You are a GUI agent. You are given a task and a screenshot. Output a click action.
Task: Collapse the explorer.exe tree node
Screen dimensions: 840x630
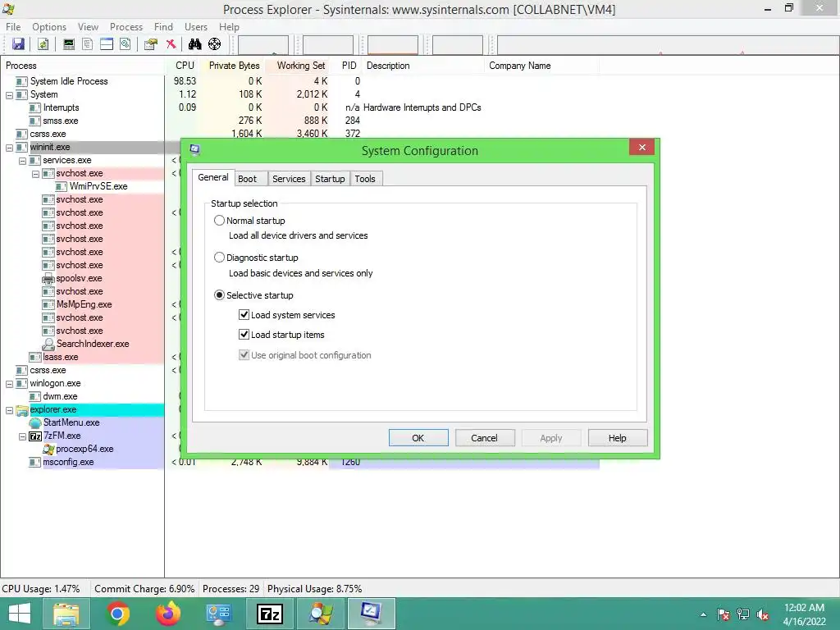click(9, 410)
